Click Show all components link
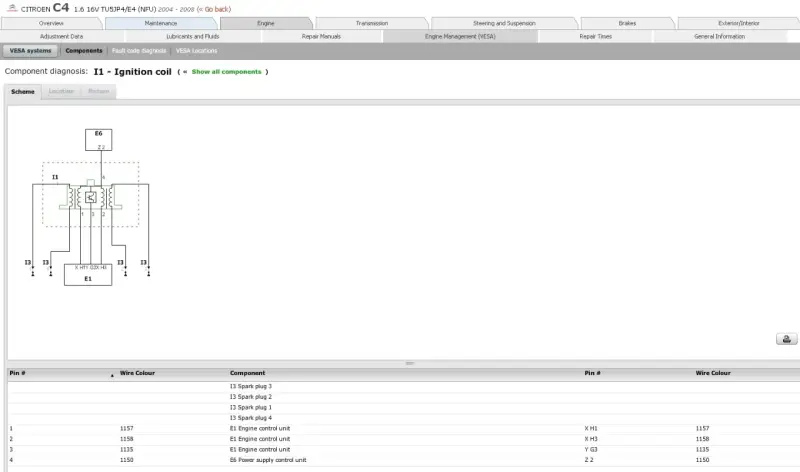The image size is (800, 472). point(226,72)
